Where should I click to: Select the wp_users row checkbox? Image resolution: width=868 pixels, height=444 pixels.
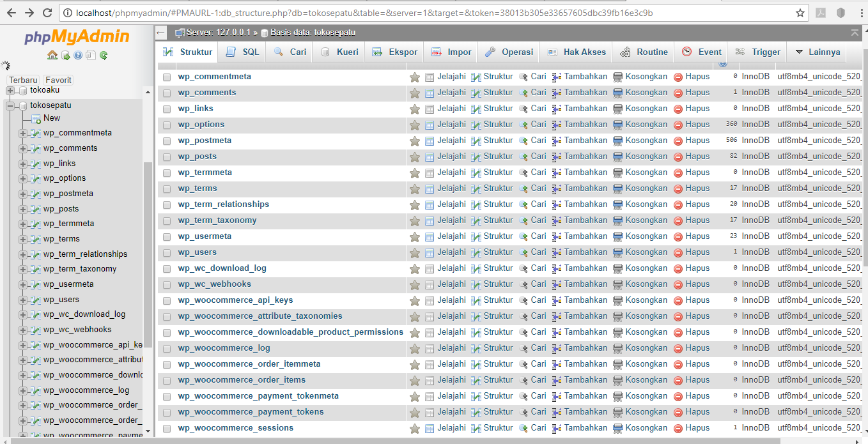click(166, 252)
